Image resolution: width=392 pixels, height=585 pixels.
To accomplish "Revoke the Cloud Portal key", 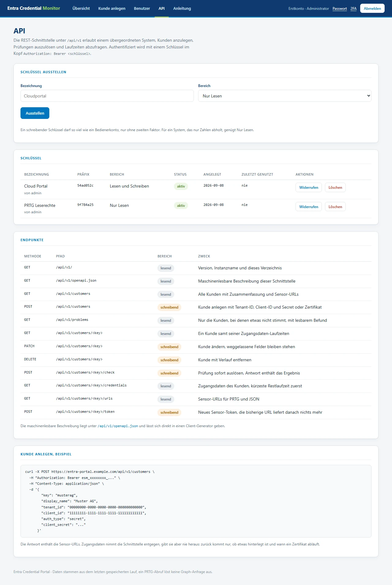I will (x=309, y=188).
